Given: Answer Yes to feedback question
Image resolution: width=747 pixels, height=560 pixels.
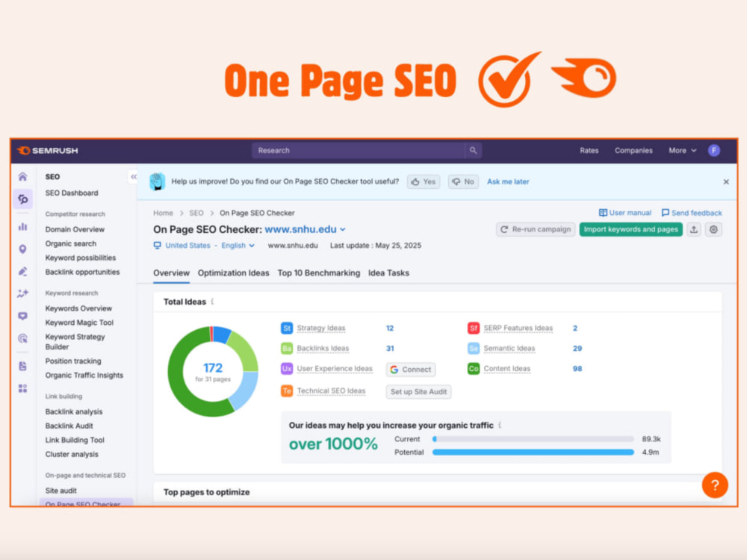Looking at the screenshot, I should 424,182.
